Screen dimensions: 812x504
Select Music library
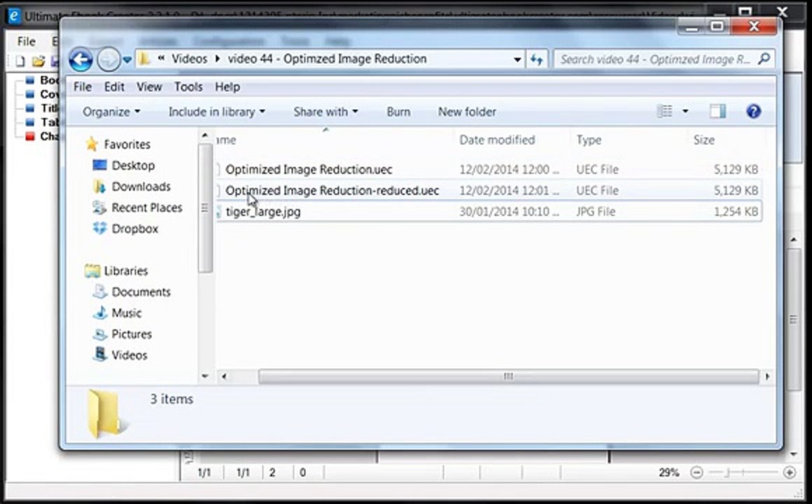pos(127,313)
